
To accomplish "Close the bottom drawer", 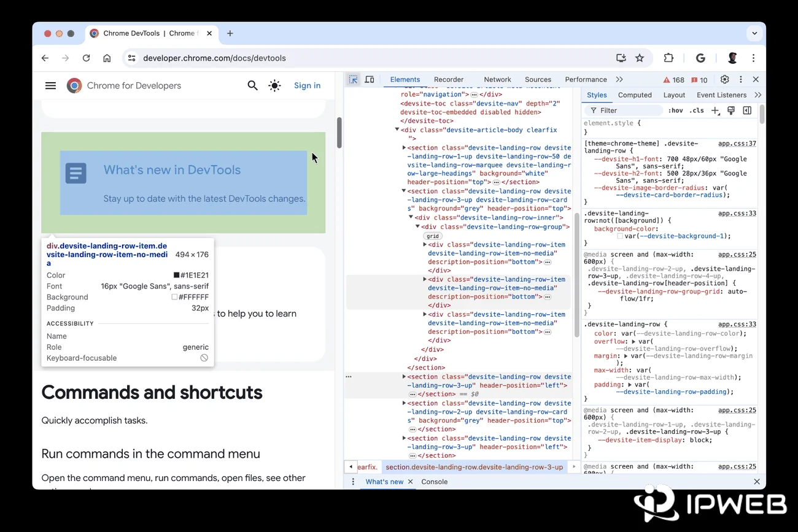I will click(x=756, y=482).
